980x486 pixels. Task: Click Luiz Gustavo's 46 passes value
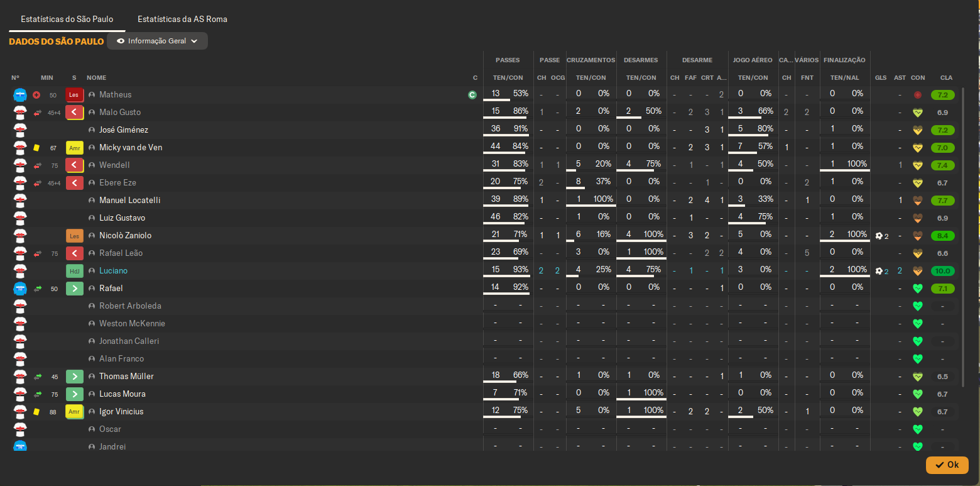[496, 217]
